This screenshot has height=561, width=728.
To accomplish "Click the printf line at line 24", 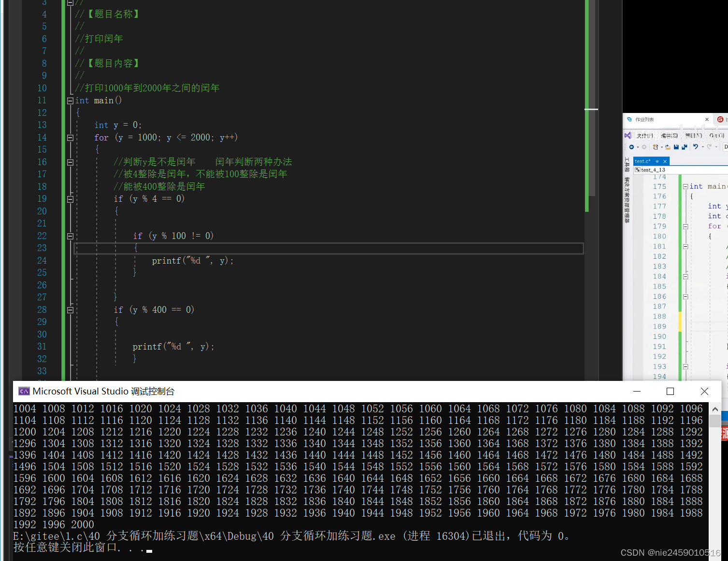I will (x=193, y=261).
